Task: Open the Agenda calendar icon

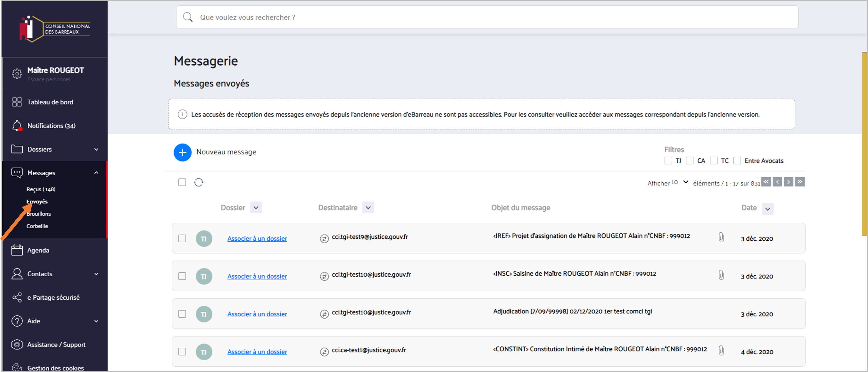Action: click(x=17, y=250)
